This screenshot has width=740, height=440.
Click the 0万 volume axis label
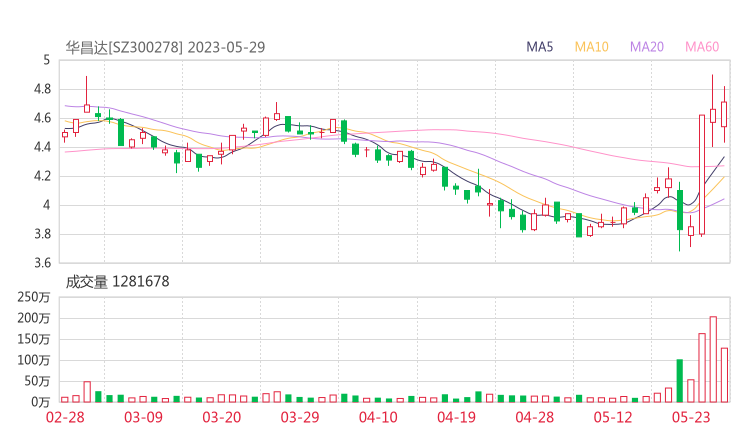(x=41, y=402)
